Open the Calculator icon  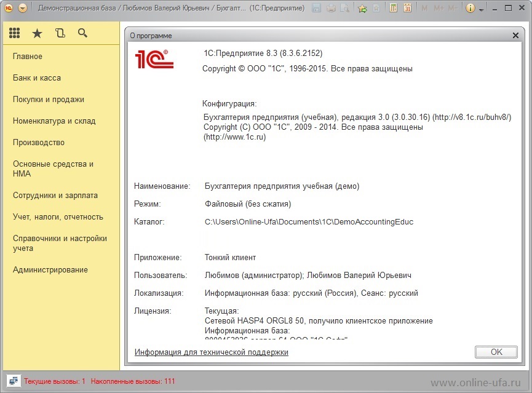pyautogui.click(x=393, y=8)
